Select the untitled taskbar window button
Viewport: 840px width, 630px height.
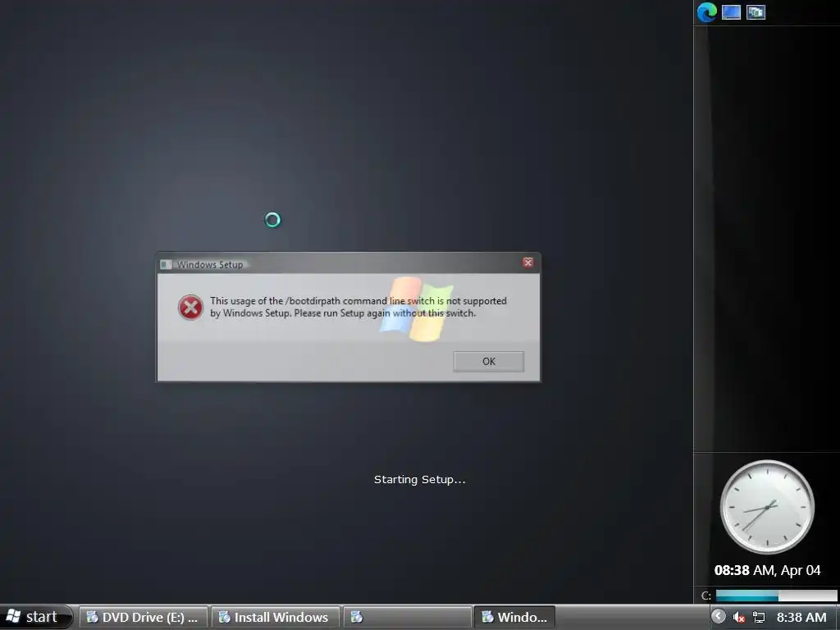407,617
